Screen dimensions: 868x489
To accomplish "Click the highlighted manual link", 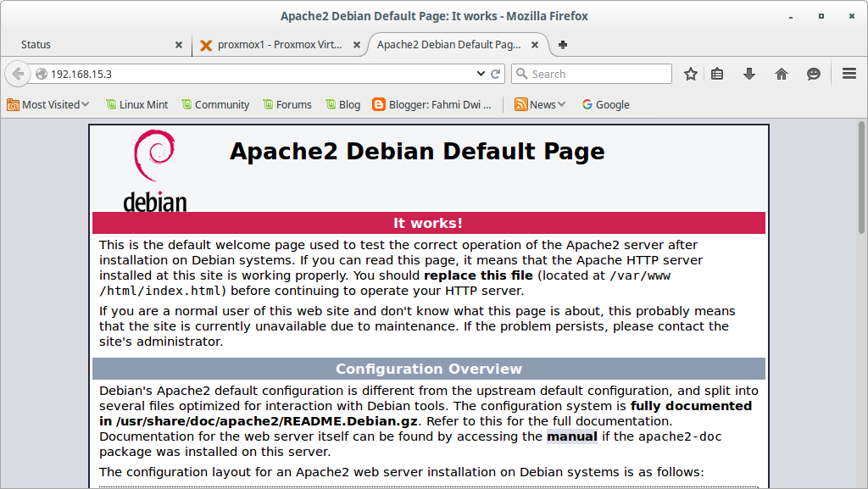I will (x=571, y=436).
